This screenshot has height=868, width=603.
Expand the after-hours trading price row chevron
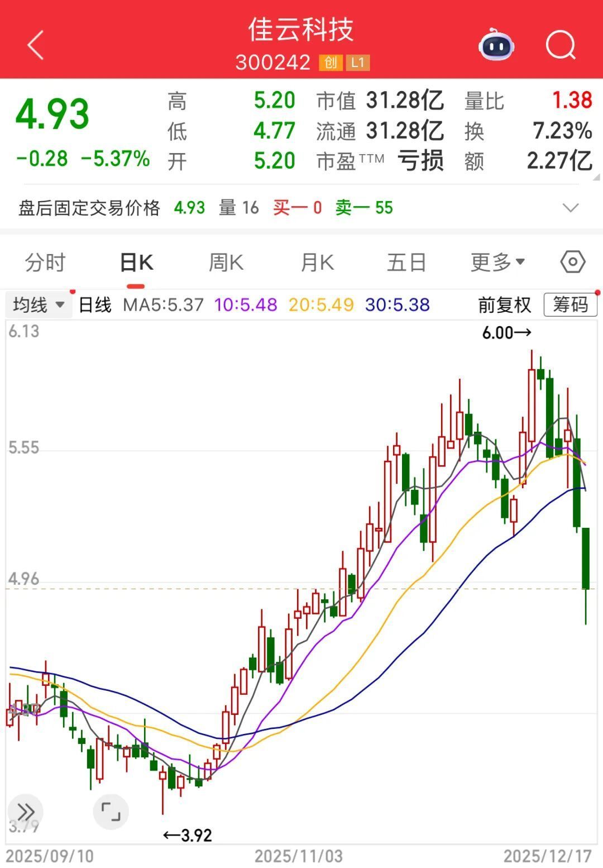pos(571,208)
